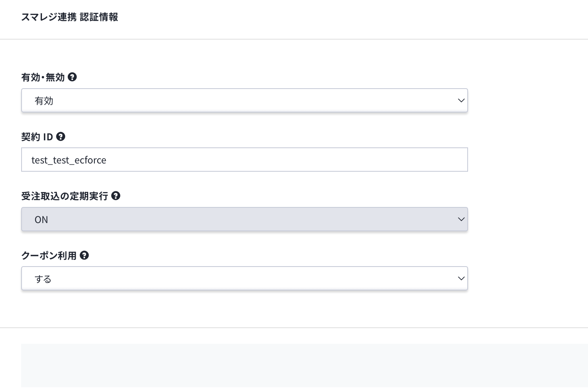Click the 受注取込の定期実行 field label
588x392 pixels.
tap(65, 196)
